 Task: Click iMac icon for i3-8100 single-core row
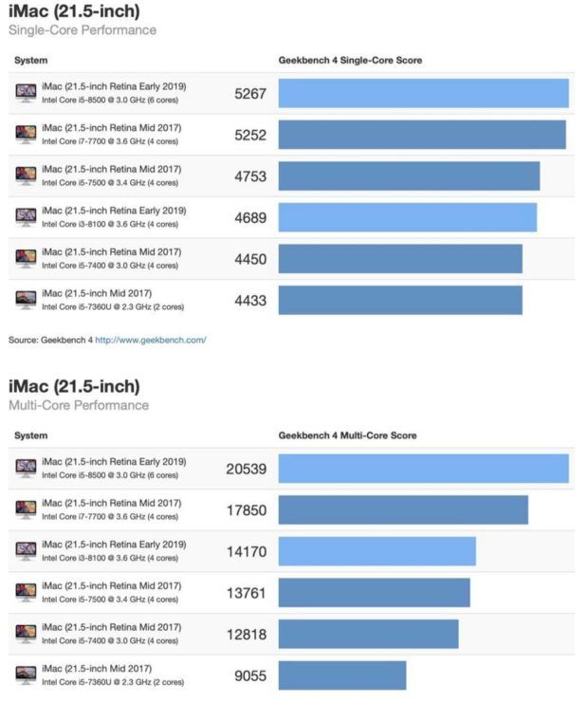(x=26, y=217)
